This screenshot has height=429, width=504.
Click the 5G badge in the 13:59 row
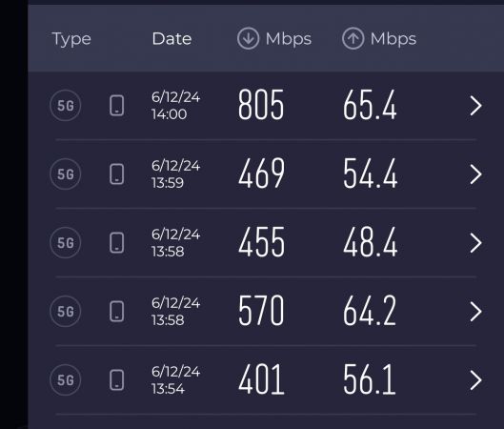65,174
